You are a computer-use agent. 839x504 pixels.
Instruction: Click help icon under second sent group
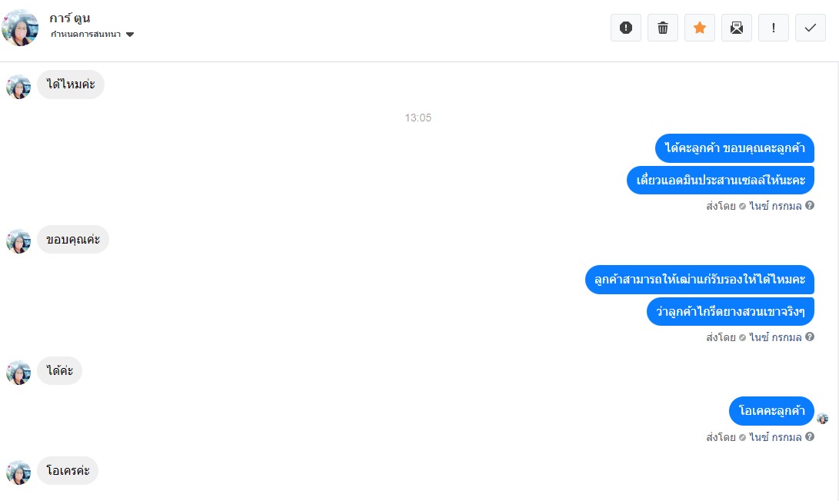click(x=810, y=337)
